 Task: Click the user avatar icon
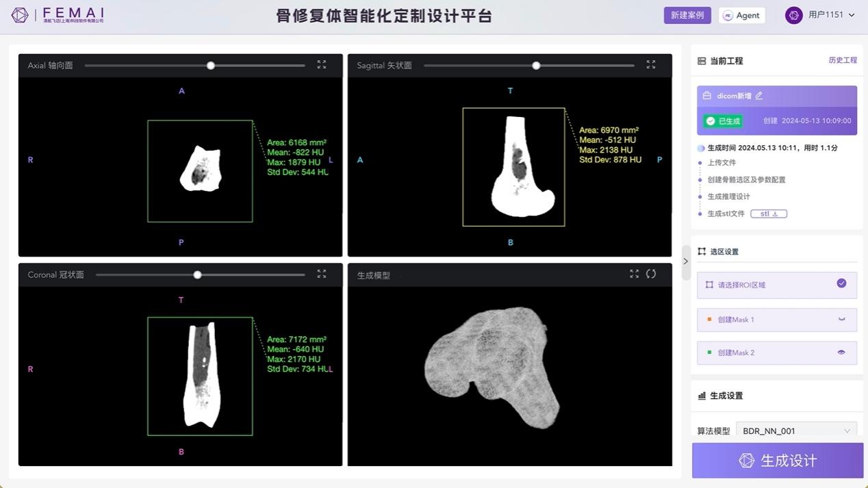tap(793, 15)
